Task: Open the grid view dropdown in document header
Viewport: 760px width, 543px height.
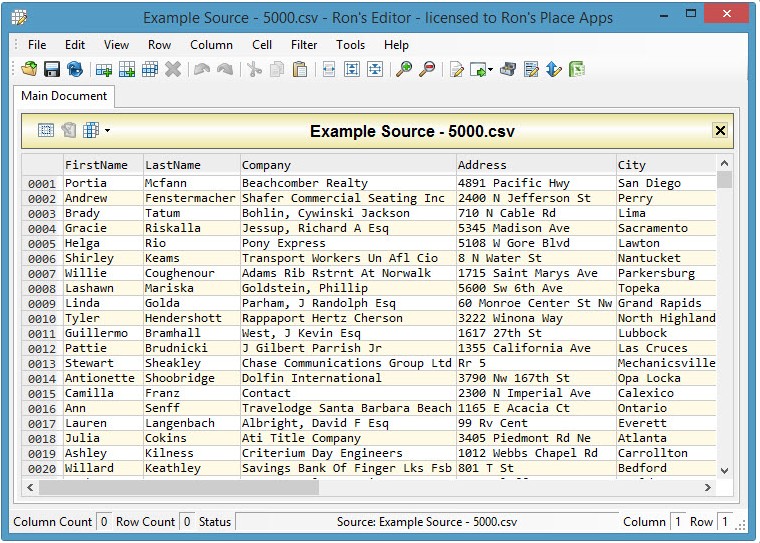Action: pyautogui.click(x=107, y=131)
